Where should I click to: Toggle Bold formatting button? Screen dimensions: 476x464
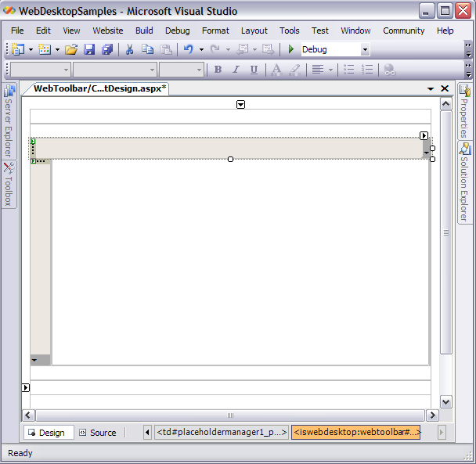coord(218,70)
